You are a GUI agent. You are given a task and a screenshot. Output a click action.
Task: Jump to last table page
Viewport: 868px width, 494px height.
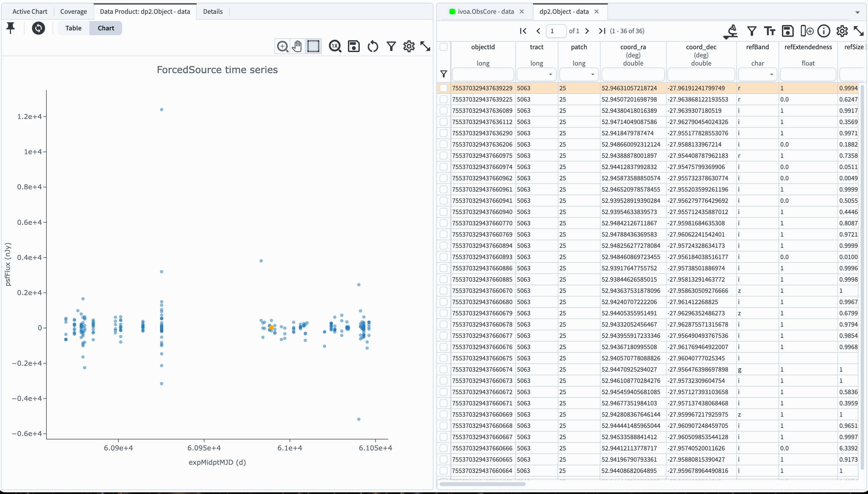(602, 31)
